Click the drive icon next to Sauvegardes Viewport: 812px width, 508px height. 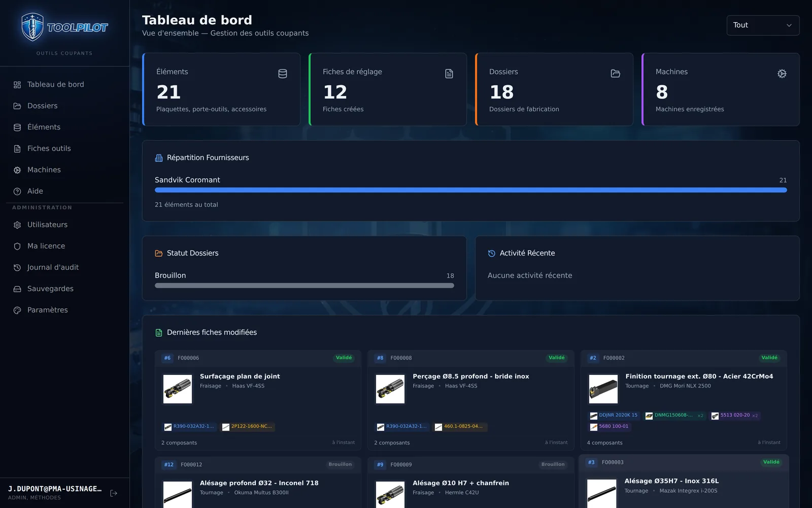17,289
